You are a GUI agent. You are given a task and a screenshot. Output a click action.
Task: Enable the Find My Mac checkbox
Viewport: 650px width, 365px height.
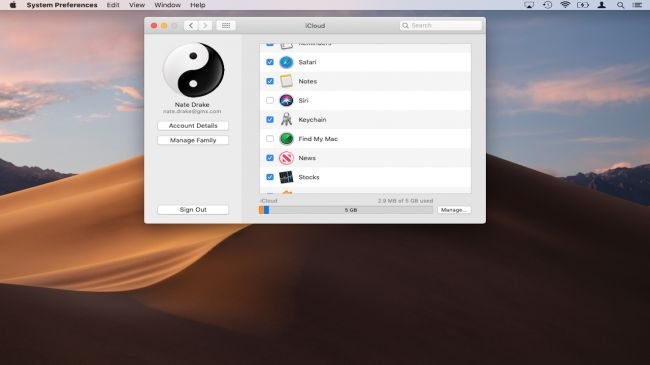[270, 139]
